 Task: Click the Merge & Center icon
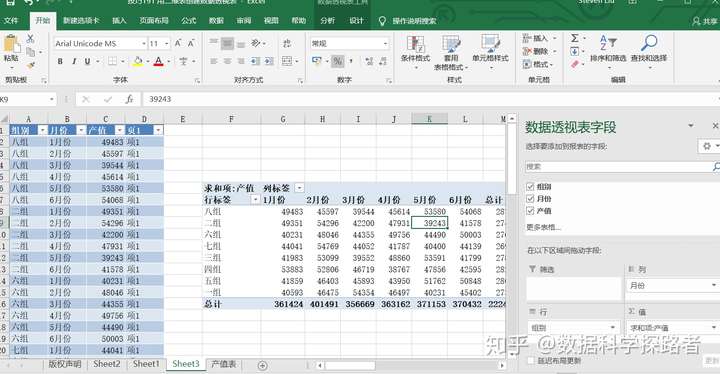point(287,61)
